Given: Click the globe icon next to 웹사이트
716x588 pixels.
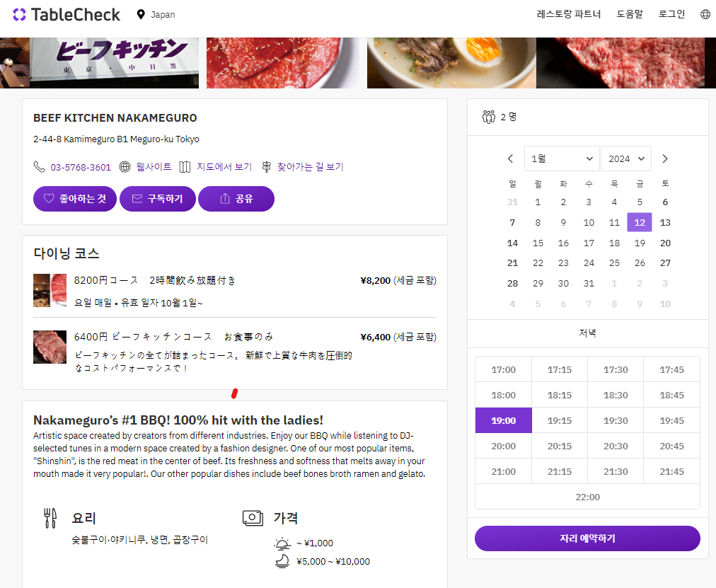Looking at the screenshot, I should [x=125, y=166].
